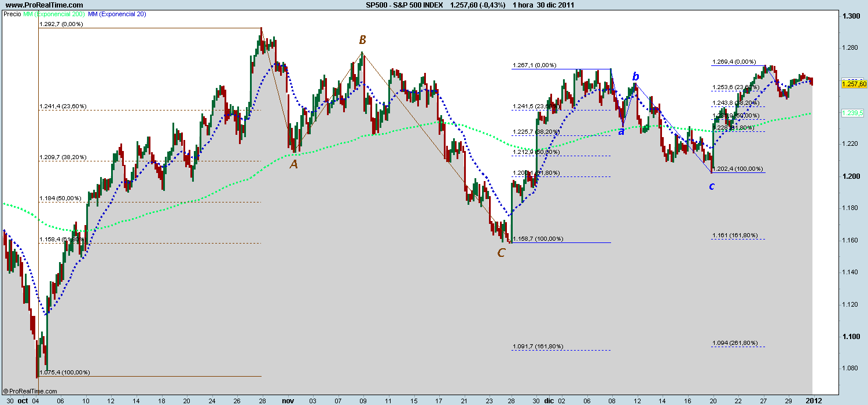Select the yellow 1.257,60 price tag on axis

[x=854, y=84]
